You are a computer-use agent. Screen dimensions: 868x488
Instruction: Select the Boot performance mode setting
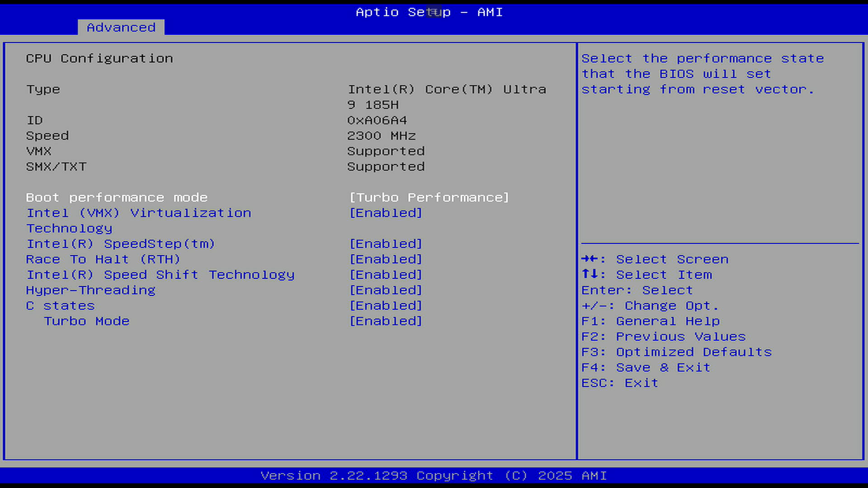pos(117,197)
